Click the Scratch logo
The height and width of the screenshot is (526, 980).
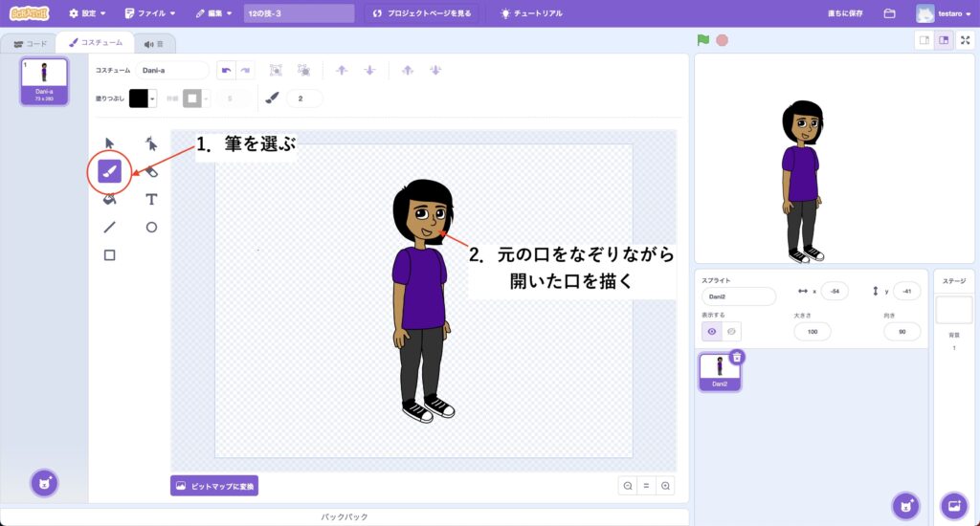(x=30, y=13)
